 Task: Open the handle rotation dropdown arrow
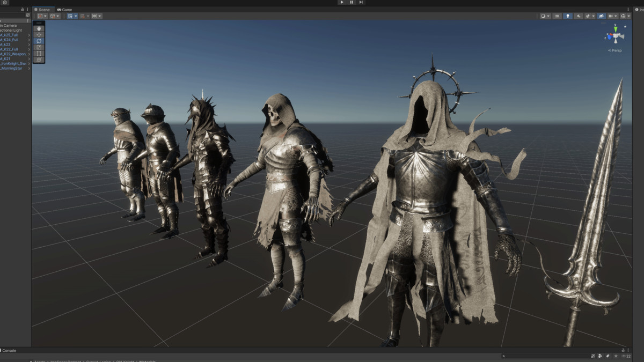58,16
